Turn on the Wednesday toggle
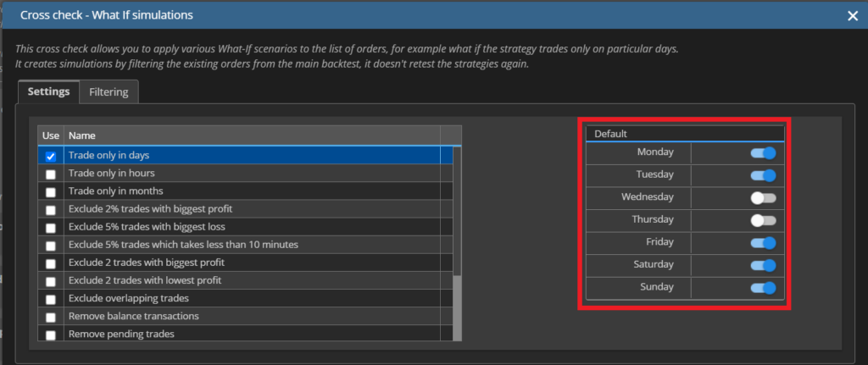 coord(763,198)
